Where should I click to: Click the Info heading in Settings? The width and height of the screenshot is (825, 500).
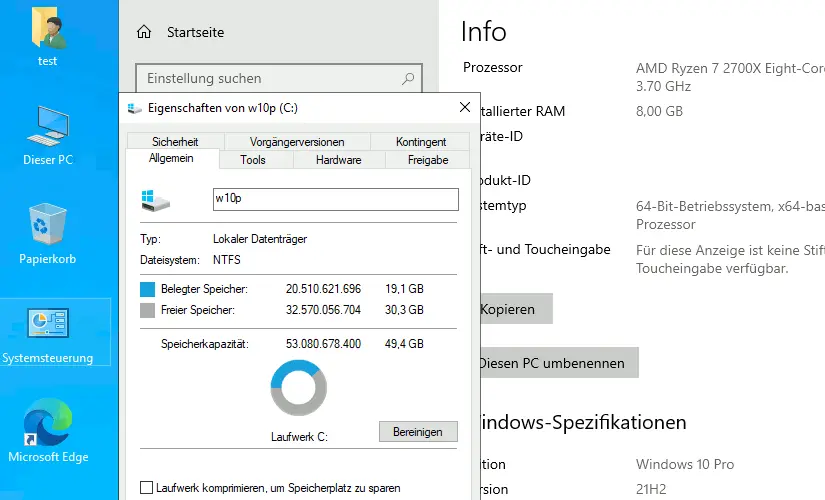point(484,31)
